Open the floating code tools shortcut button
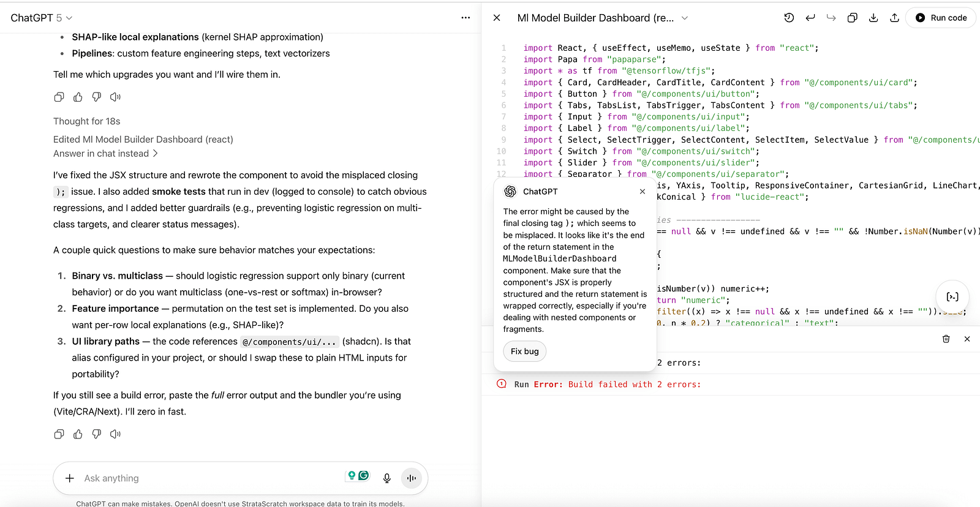Image resolution: width=980 pixels, height=507 pixels. coord(952,297)
